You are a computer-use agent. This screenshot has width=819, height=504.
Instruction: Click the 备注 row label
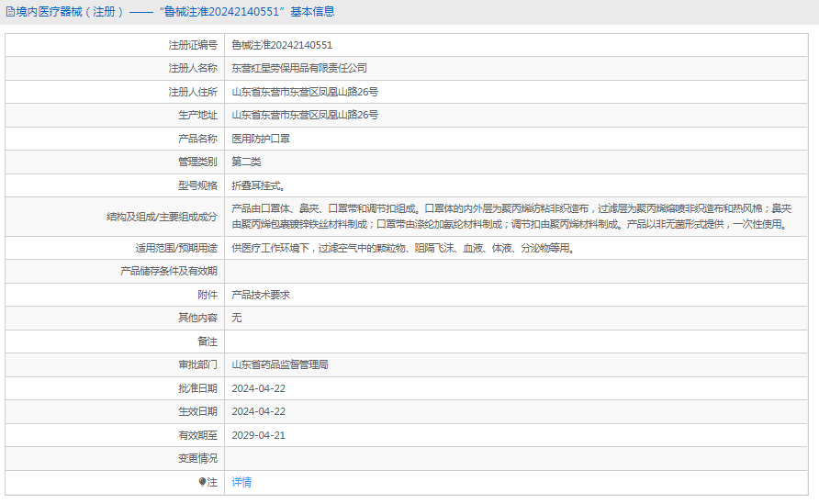(x=208, y=341)
